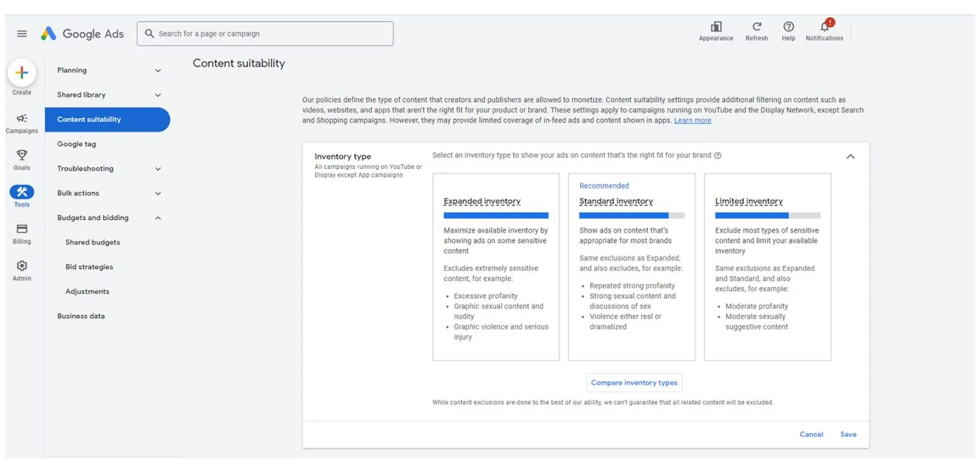980x467 pixels.
Task: Click the inventory type help question icon
Action: click(717, 156)
